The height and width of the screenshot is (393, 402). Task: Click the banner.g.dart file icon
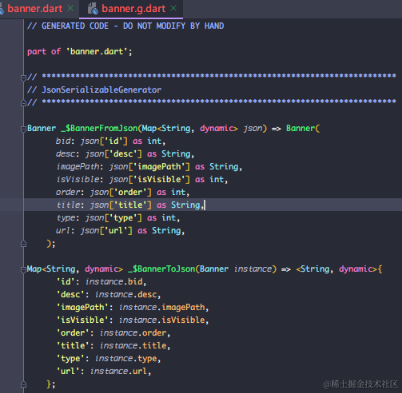92,9
